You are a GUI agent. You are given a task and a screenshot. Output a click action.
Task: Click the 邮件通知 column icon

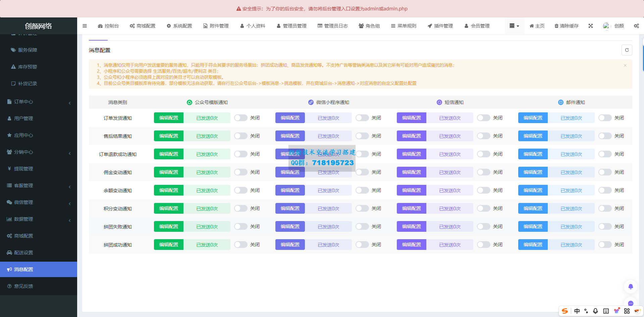(x=561, y=102)
